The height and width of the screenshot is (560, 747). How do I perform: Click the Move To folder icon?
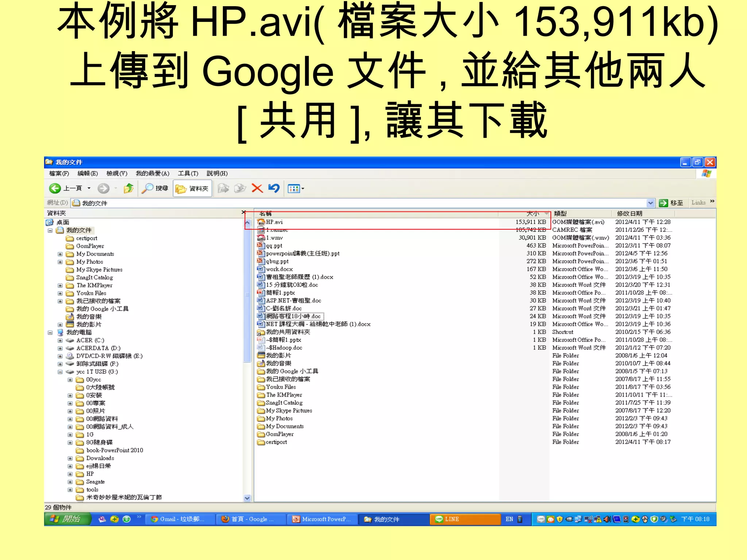223,188
